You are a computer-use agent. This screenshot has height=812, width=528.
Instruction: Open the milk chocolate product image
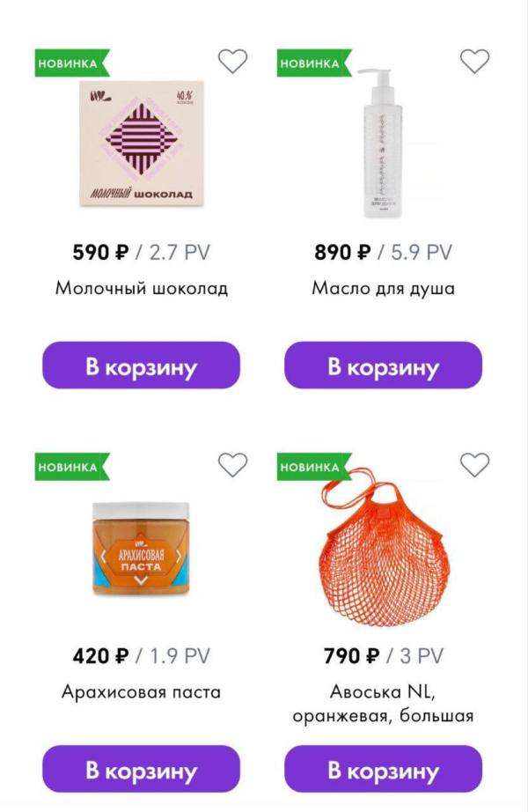tap(141, 144)
